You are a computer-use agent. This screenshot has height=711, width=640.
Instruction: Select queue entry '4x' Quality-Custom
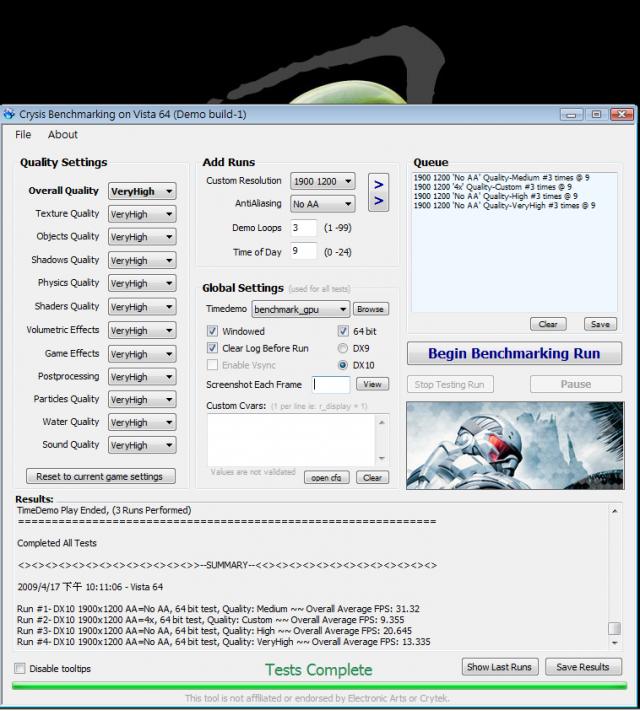tap(493, 187)
